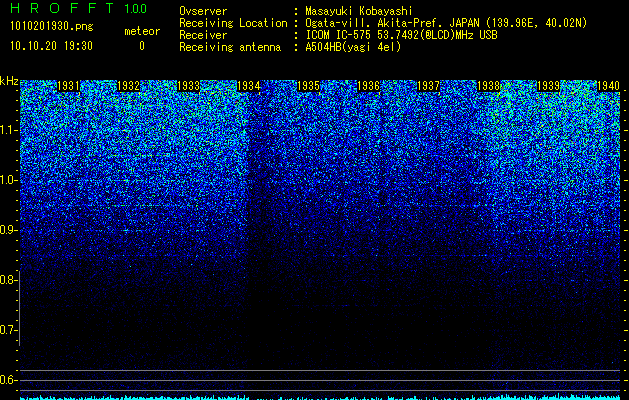Viewport: 629px width, 400px height.
Task: Click the cyan signal level strip at bottom
Action: tap(320, 398)
